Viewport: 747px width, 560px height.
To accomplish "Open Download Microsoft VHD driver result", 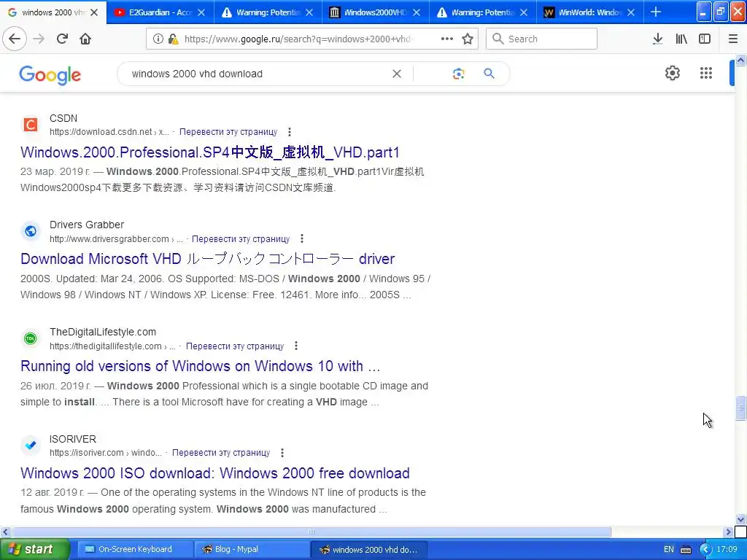I will (208, 259).
